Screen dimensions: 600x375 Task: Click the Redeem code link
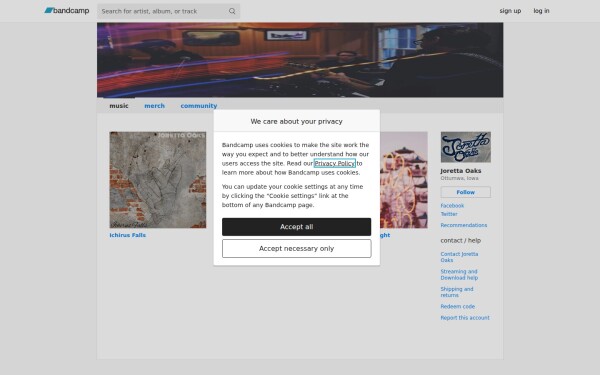[457, 307]
